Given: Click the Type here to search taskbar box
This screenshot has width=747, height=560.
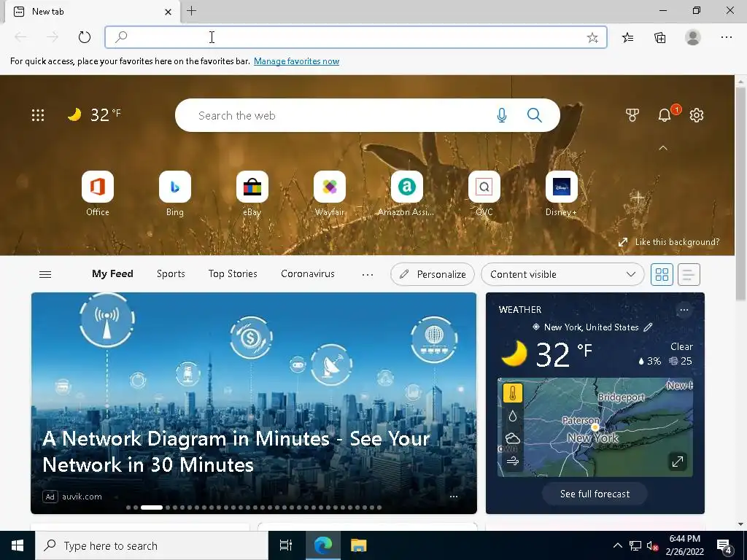Looking at the screenshot, I should [152, 545].
